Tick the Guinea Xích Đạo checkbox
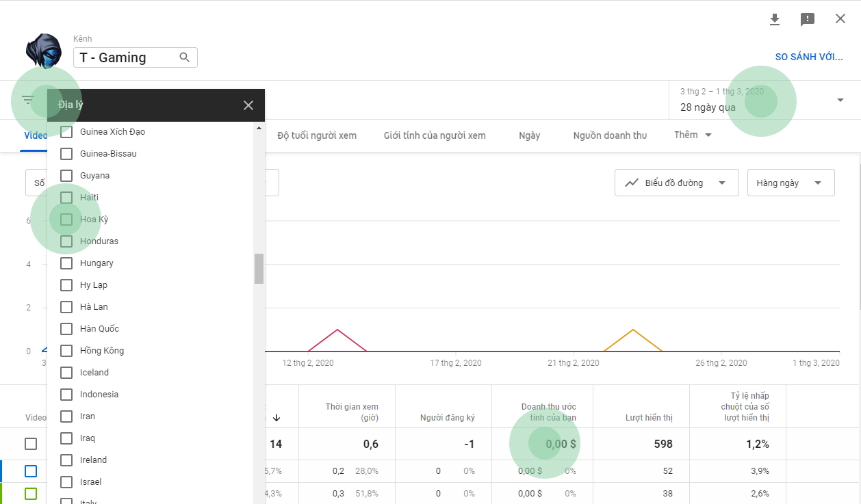This screenshot has height=504, width=861. click(x=66, y=132)
